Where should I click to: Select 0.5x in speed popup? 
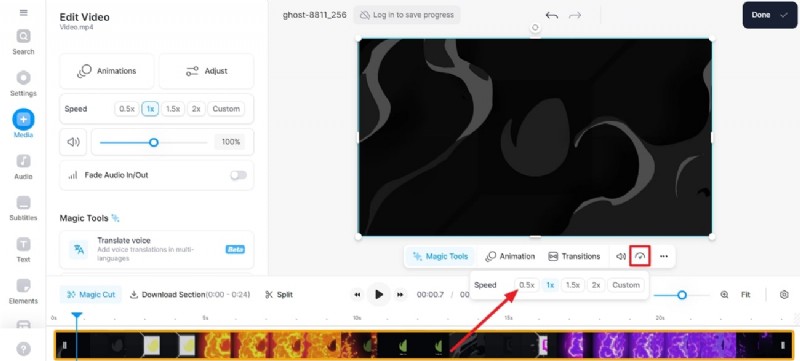527,285
